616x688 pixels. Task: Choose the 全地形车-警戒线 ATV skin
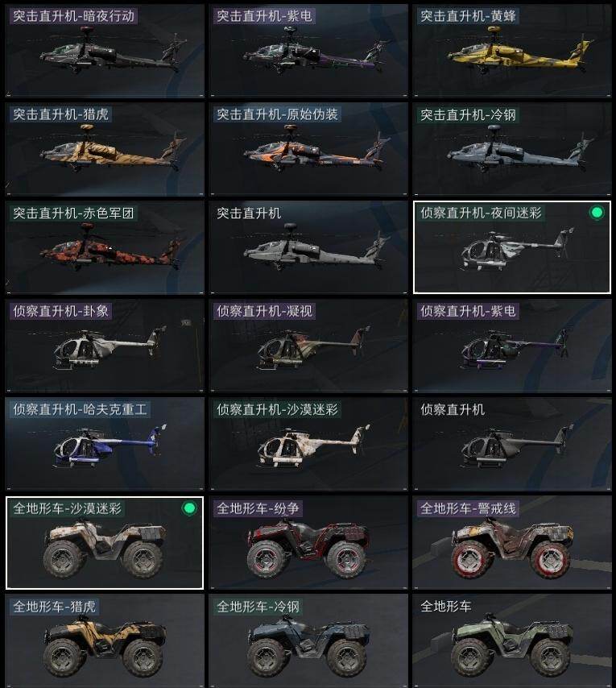pos(512,543)
